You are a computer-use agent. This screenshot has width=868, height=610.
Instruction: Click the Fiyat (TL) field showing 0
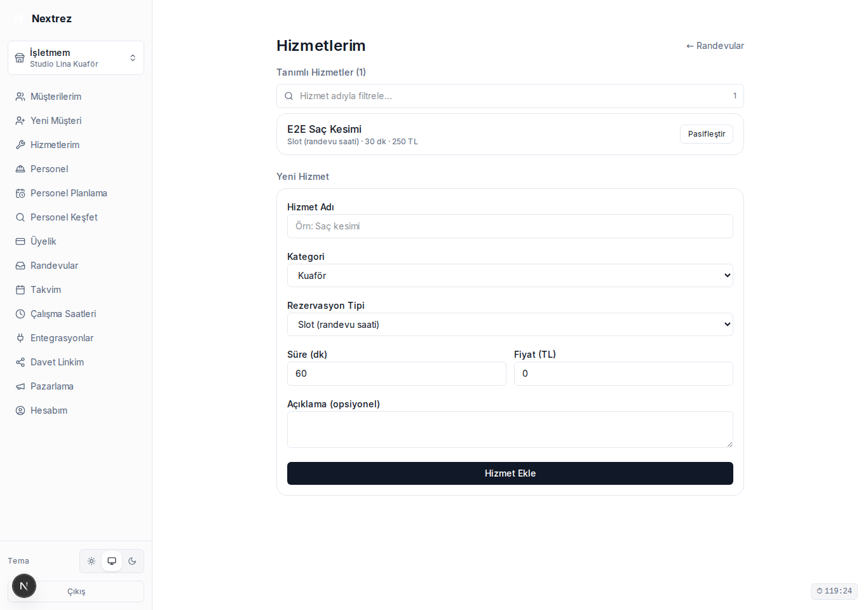click(623, 374)
